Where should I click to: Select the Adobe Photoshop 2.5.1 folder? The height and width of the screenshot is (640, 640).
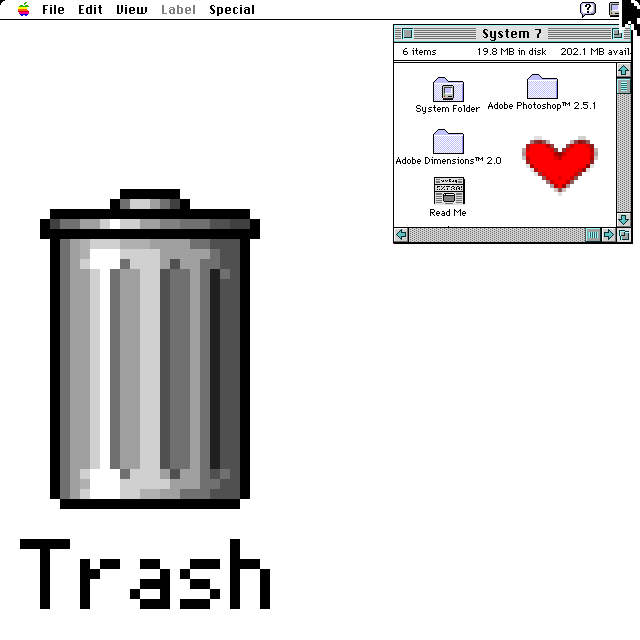tap(542, 87)
